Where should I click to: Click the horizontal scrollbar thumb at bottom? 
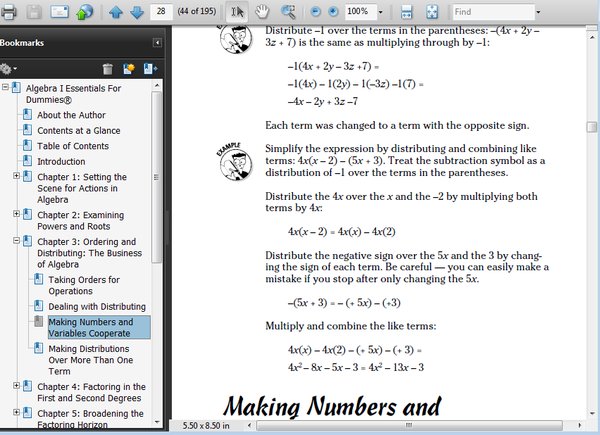pyautogui.click(x=409, y=425)
